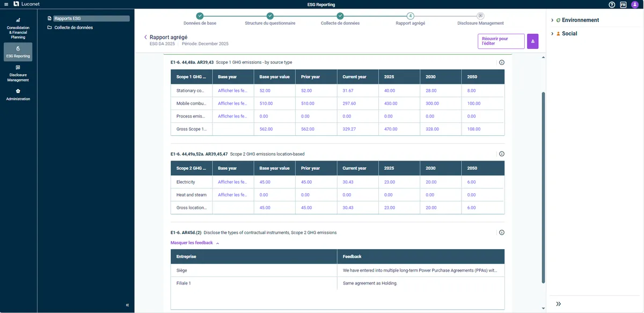Click the Lucanet logo
Screen dimensions: 644x313
[x=26, y=4]
